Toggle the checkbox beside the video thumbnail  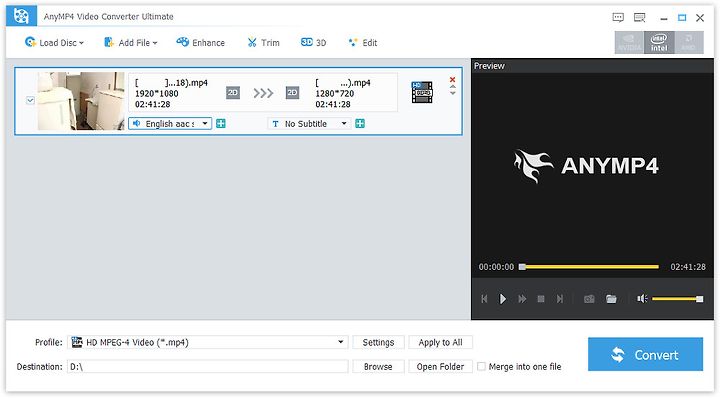pyautogui.click(x=30, y=100)
